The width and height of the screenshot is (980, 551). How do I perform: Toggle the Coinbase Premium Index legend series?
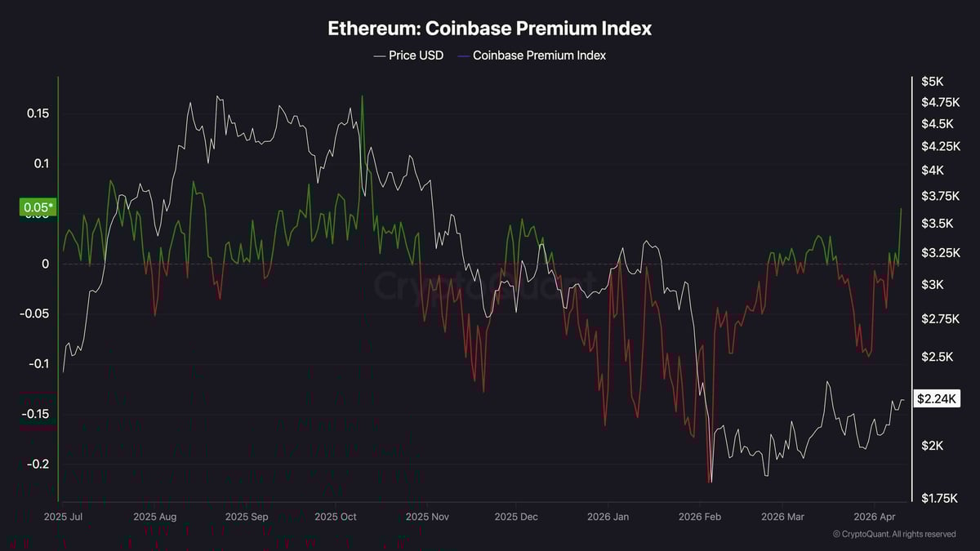pyautogui.click(x=539, y=56)
